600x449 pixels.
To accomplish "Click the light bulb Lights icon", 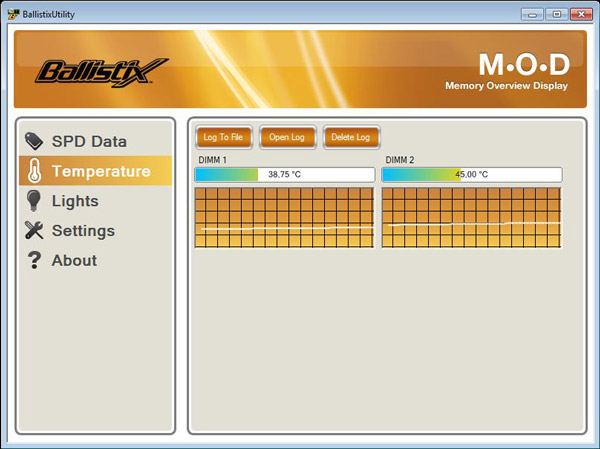I will pos(34,201).
